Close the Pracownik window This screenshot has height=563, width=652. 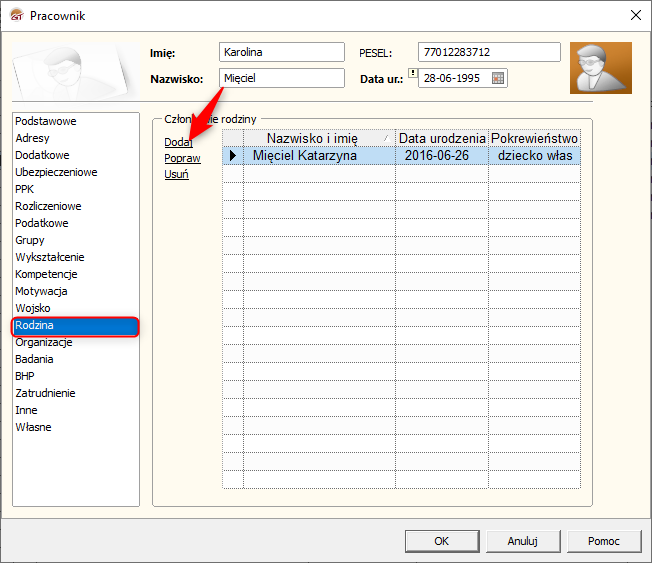pyautogui.click(x=635, y=15)
